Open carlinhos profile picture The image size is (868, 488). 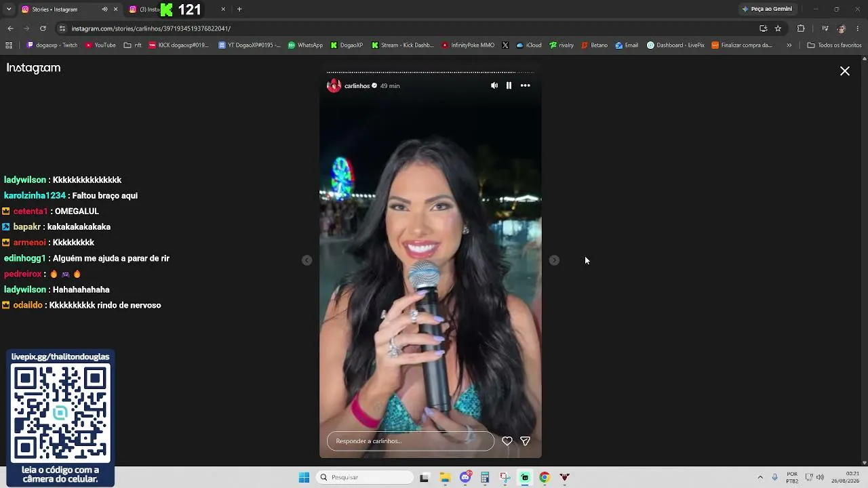point(334,85)
